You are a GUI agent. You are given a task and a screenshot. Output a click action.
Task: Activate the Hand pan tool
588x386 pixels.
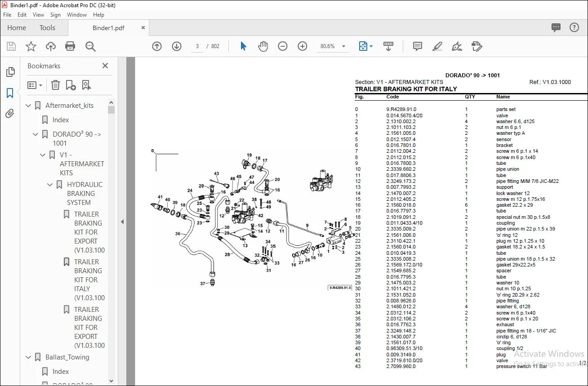[x=263, y=46]
